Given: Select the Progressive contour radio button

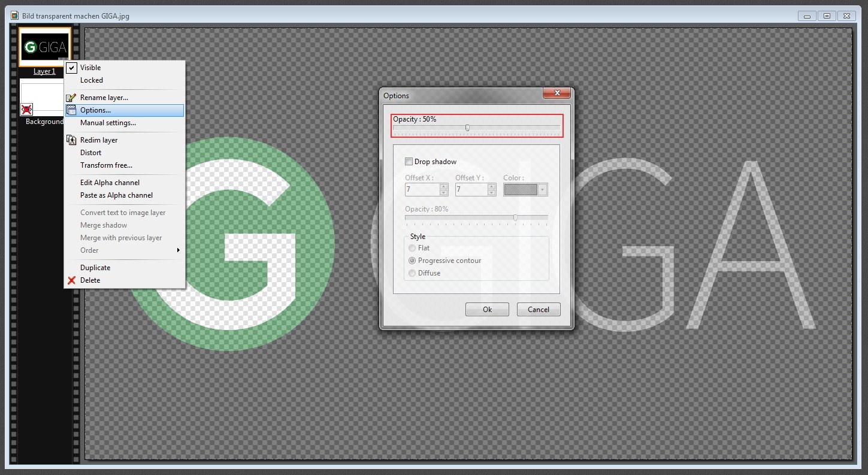Looking at the screenshot, I should pyautogui.click(x=412, y=261).
